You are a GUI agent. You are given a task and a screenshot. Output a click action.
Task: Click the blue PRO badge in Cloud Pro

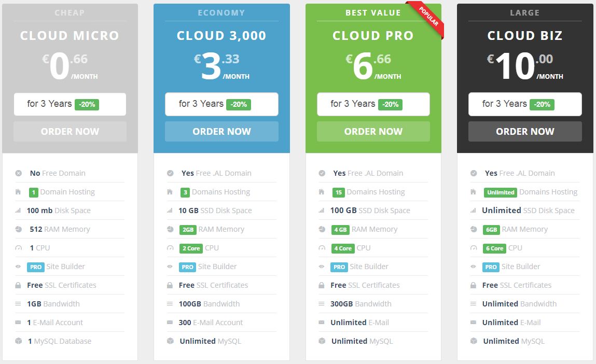tap(339, 267)
